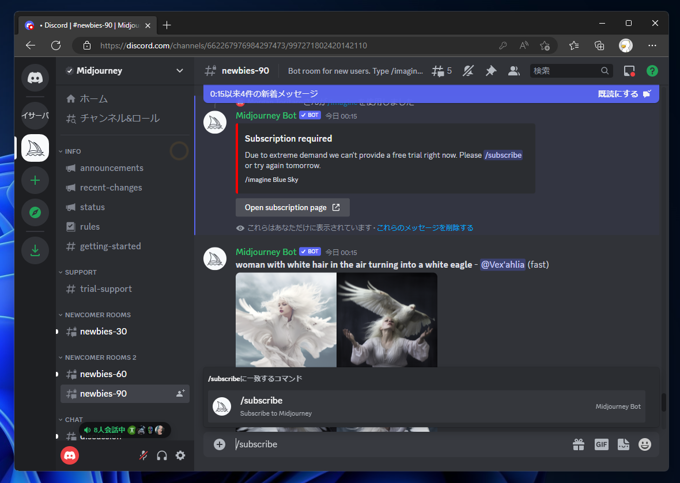The image size is (680, 483).
Task: Mark as read with 既読にする button
Action: [x=624, y=94]
